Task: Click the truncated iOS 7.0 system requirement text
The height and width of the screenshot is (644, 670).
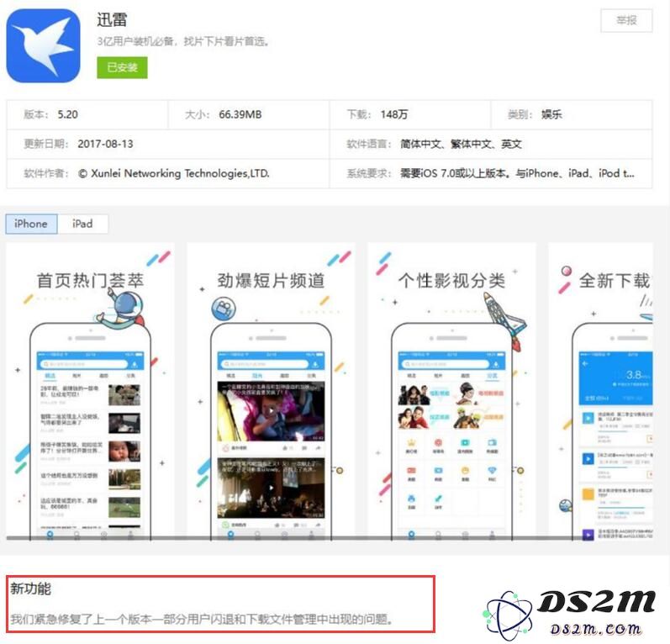Action: coord(518,173)
